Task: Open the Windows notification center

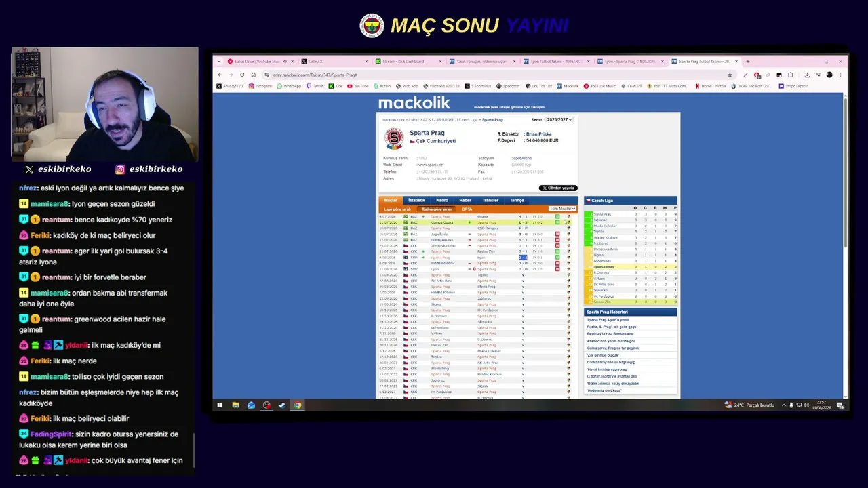Action: [840, 405]
